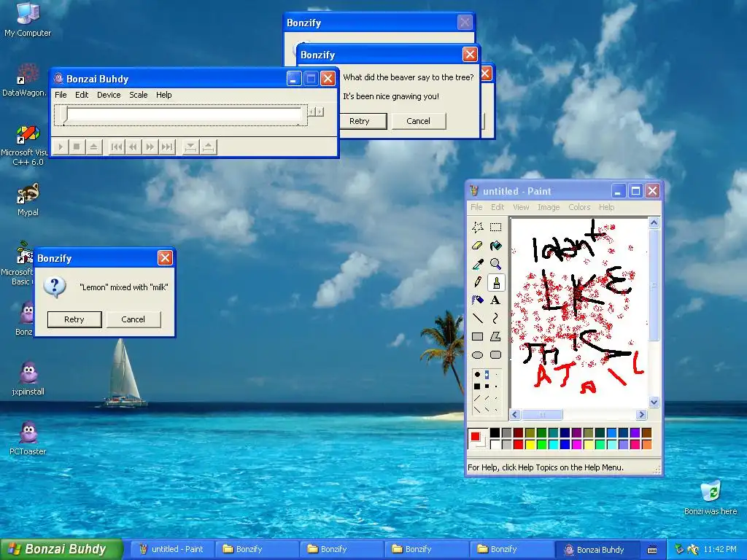The height and width of the screenshot is (560, 747).
Task: Select the Magnifier tool in Paint
Action: [495, 264]
